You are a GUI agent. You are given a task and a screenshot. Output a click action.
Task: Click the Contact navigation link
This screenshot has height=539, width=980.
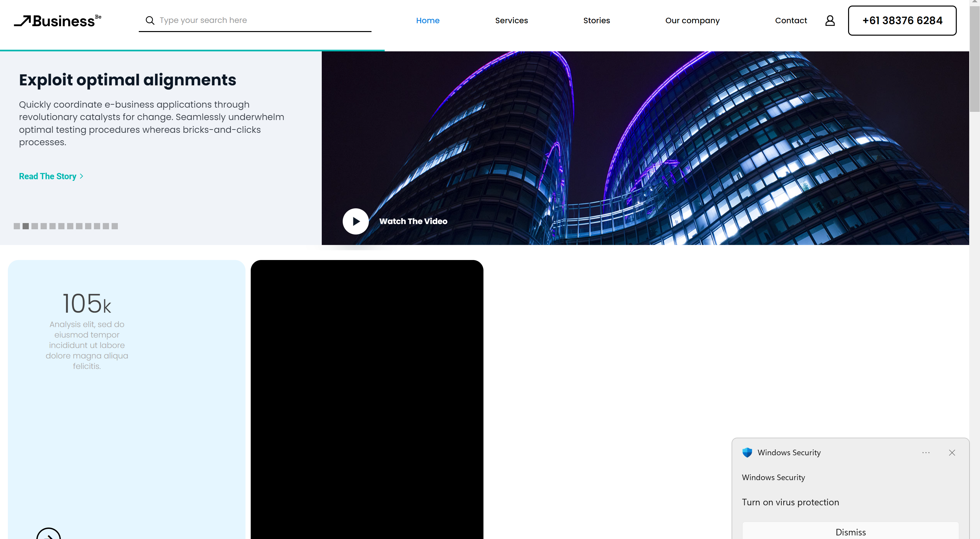pos(791,20)
